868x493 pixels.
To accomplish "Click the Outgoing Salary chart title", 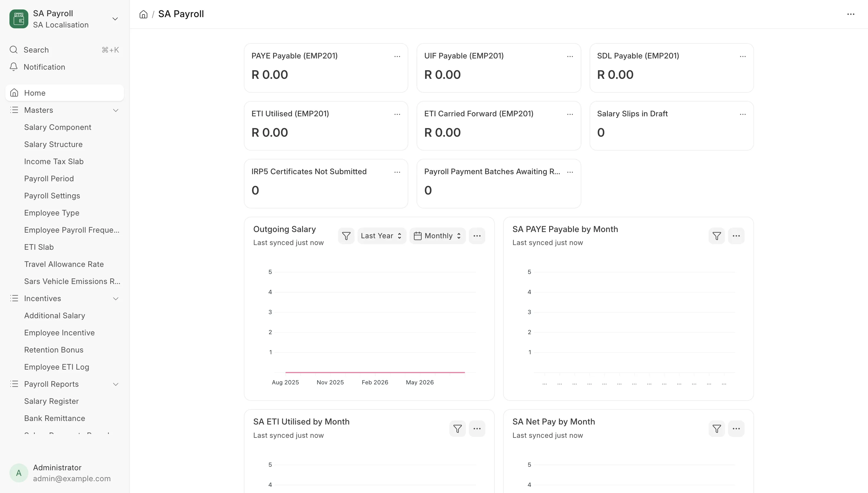I will (x=284, y=229).
